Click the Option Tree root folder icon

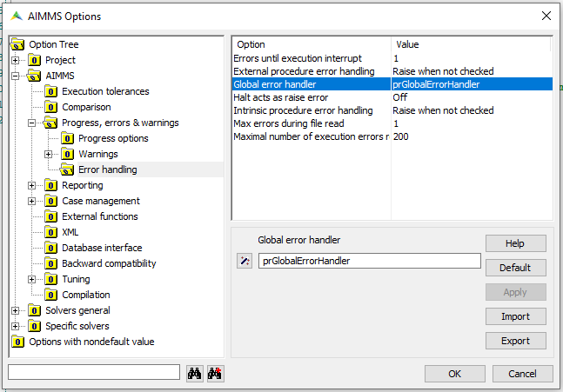[17, 44]
